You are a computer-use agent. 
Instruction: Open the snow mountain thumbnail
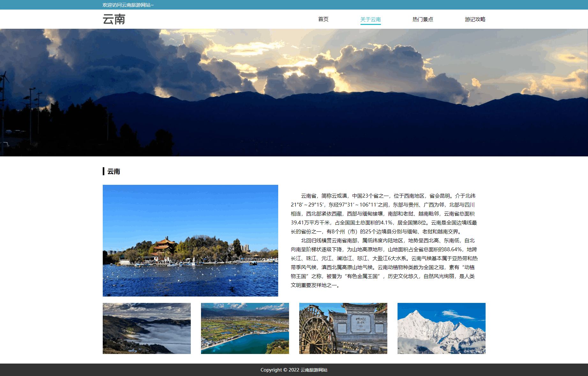coord(442,328)
